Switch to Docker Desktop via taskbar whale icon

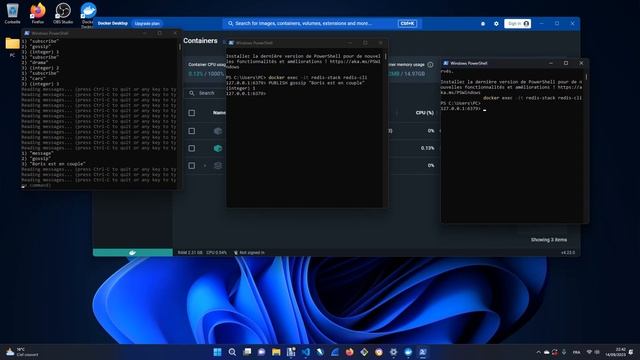(x=408, y=352)
